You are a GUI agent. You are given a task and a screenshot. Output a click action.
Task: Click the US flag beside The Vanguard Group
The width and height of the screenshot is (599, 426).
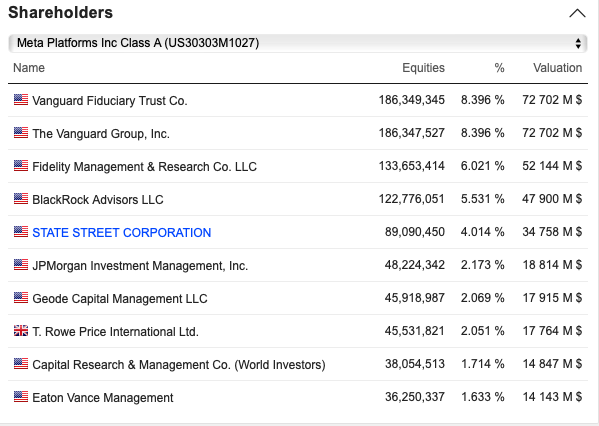click(21, 133)
